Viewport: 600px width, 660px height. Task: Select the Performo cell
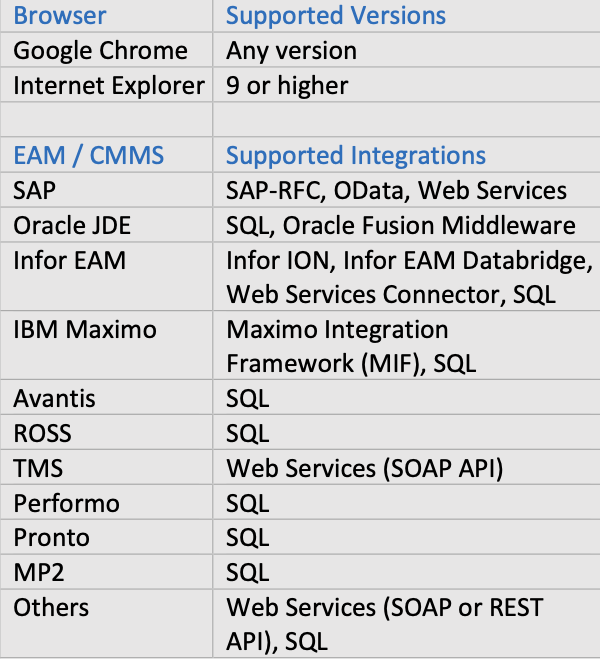point(64,503)
